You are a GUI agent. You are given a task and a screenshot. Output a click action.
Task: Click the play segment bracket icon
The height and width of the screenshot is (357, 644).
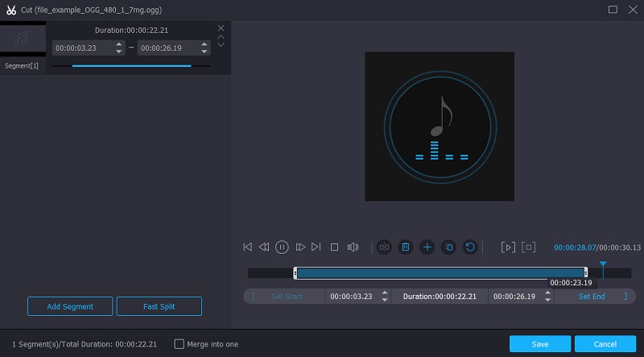[508, 247]
